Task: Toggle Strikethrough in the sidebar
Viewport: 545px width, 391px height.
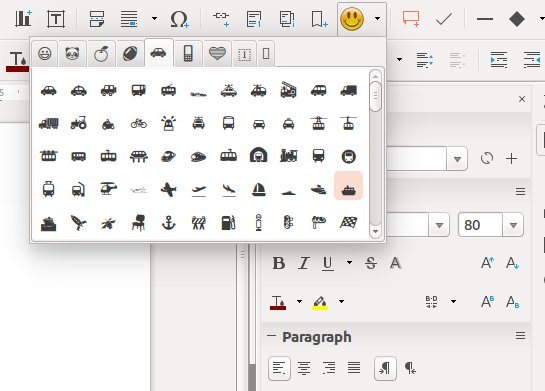Action: pyautogui.click(x=371, y=263)
